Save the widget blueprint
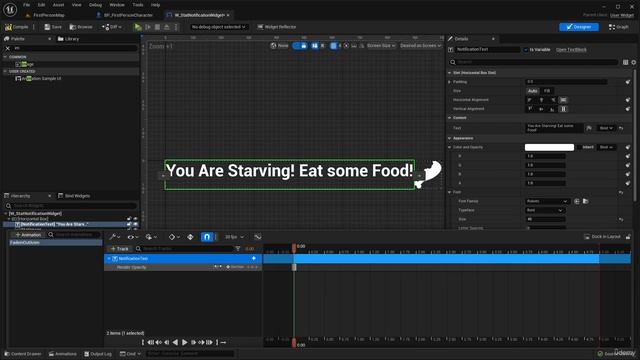640x360 pixels. click(53, 27)
